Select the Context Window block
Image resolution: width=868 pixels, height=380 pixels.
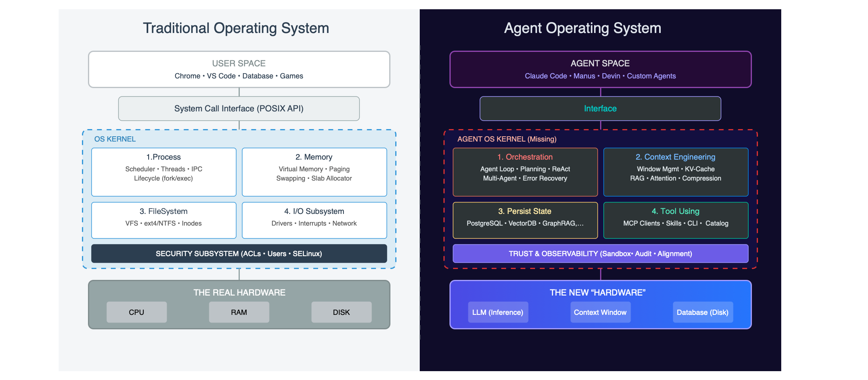600,312
